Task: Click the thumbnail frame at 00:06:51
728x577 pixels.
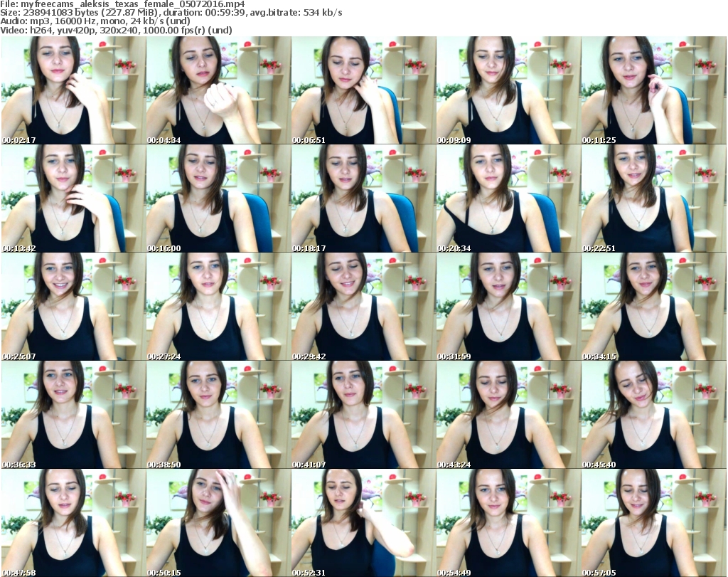Action: (363, 90)
